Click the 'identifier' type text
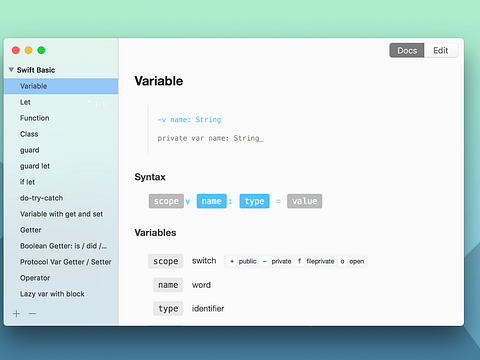480x360 pixels. point(208,309)
